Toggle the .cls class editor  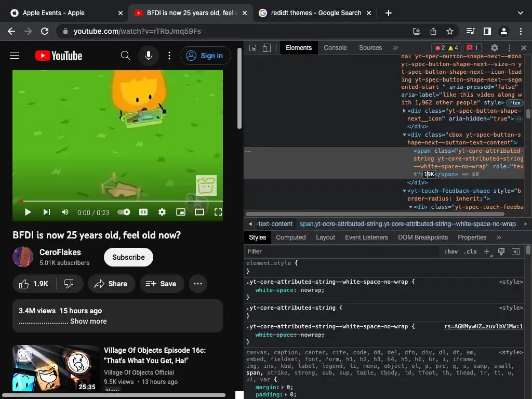pos(470,251)
